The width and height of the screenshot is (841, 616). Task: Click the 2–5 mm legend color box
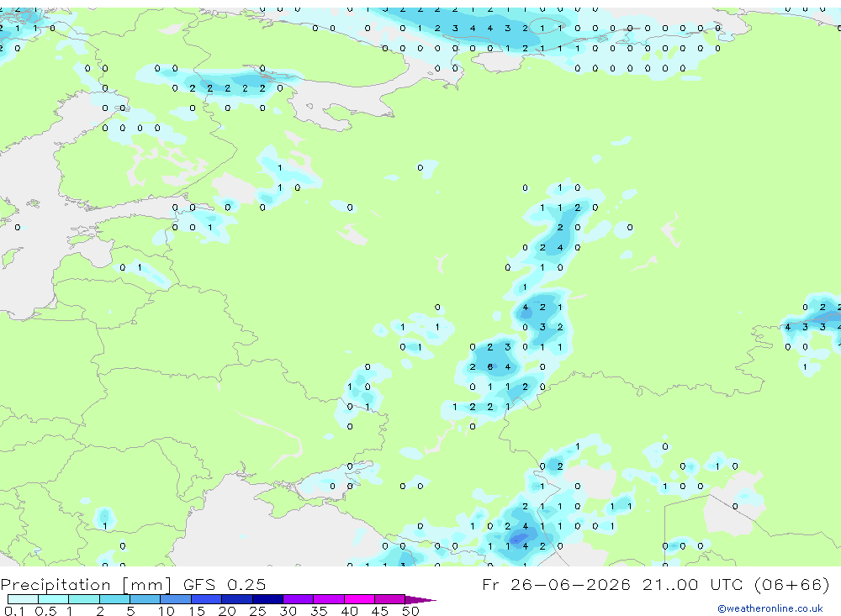[x=114, y=599]
